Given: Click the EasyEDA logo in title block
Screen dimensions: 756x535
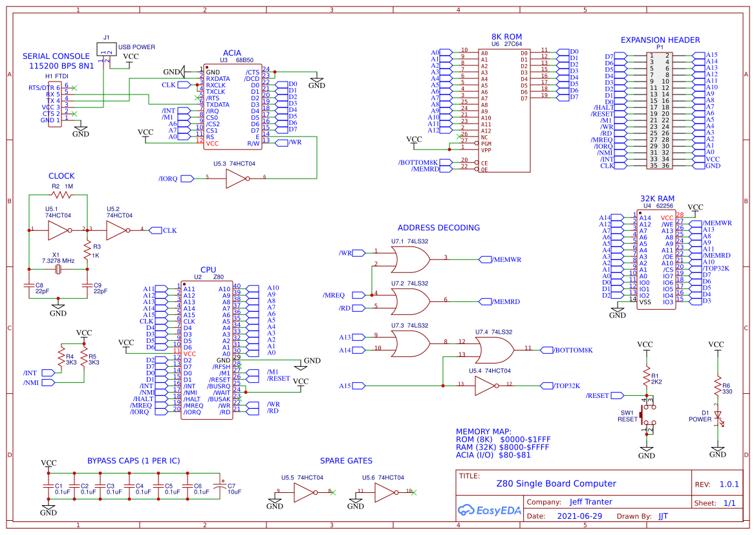Looking at the screenshot, I should [490, 510].
